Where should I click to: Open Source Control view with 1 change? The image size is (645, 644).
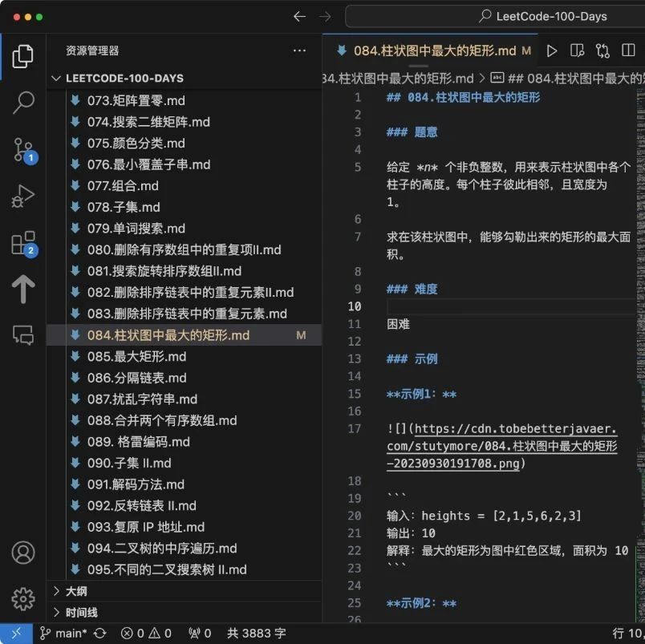coord(24,150)
